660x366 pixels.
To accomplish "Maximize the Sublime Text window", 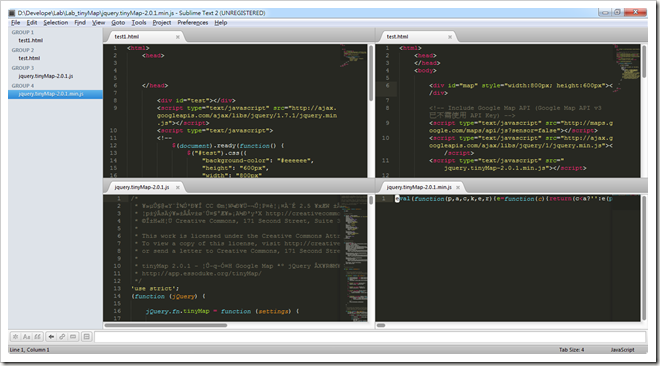I will point(617,12).
